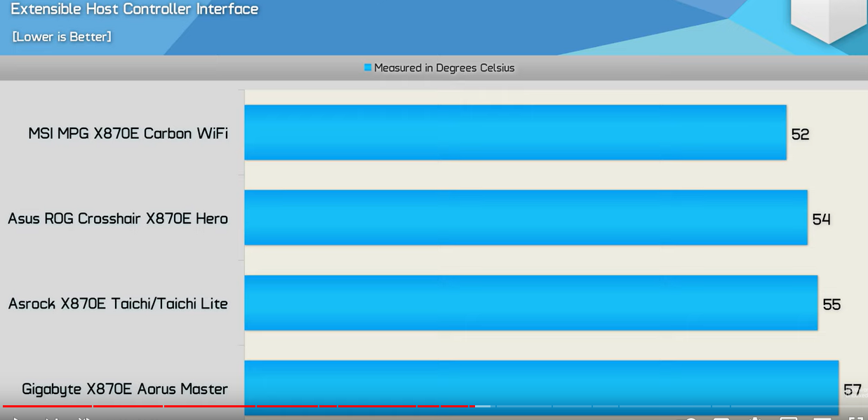Screen dimensions: 868x420
Task: Click the red video progress bar
Action: pyautogui.click(x=239, y=406)
